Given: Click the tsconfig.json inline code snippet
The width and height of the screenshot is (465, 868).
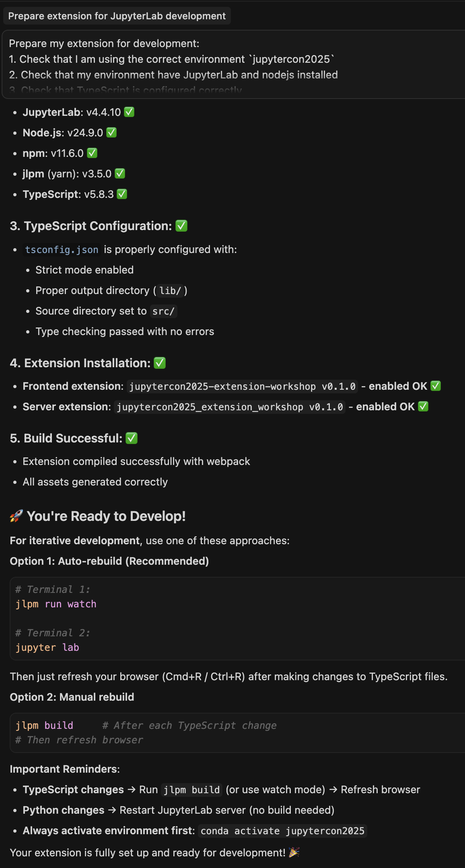Looking at the screenshot, I should tap(61, 249).
